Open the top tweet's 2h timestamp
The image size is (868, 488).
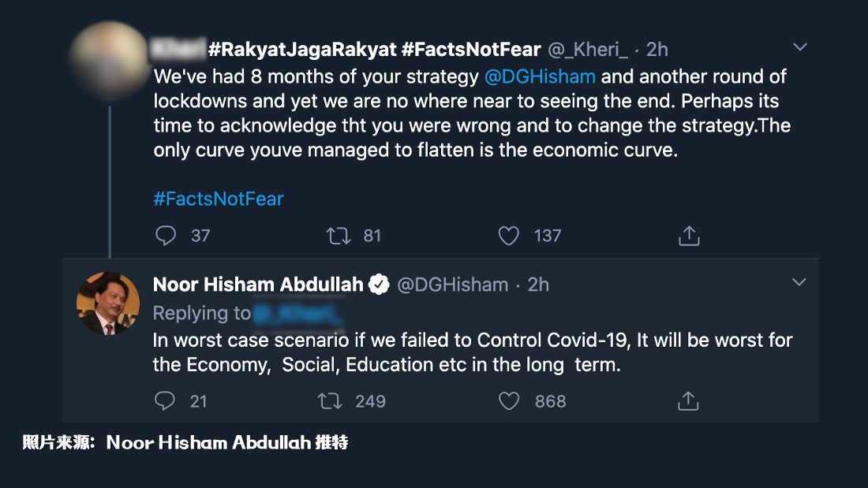pyautogui.click(x=657, y=50)
